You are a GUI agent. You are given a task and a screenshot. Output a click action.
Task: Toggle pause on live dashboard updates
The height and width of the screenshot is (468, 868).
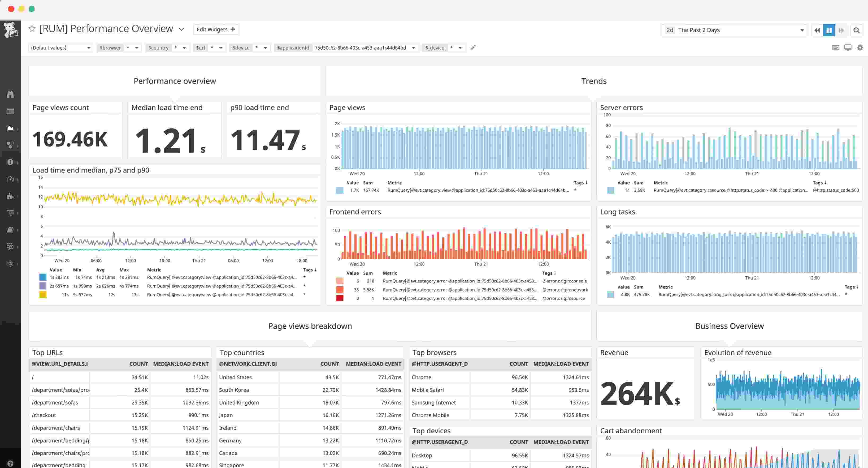point(829,30)
